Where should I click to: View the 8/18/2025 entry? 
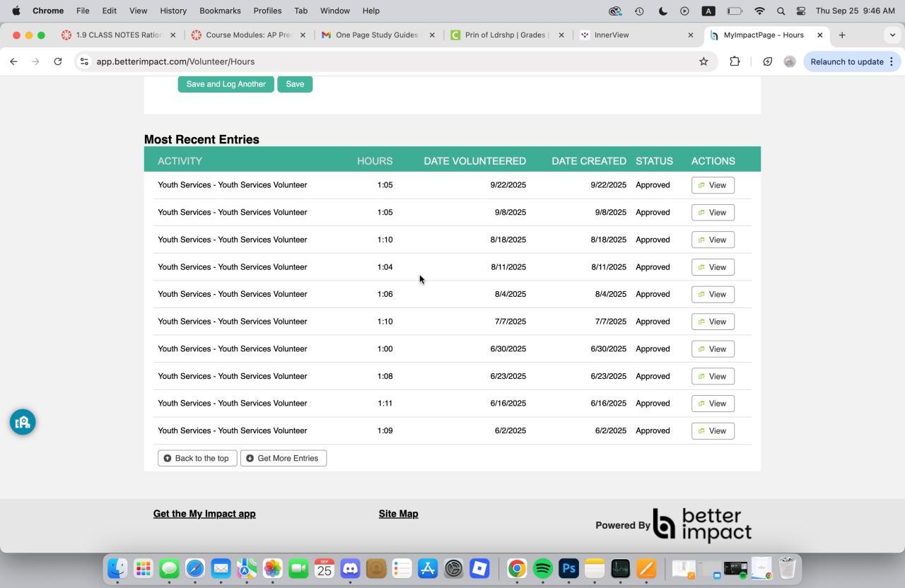pyautogui.click(x=713, y=240)
